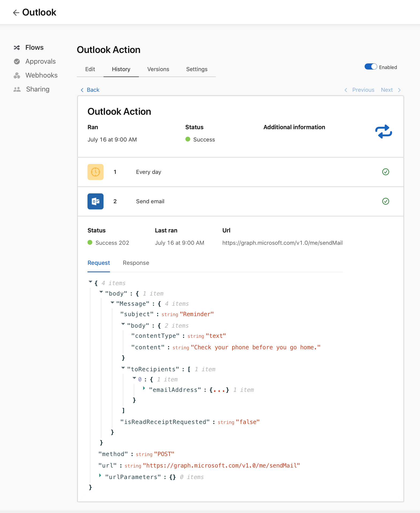The height and width of the screenshot is (513, 420).
Task: Switch to the Versions tab
Action: pos(158,69)
